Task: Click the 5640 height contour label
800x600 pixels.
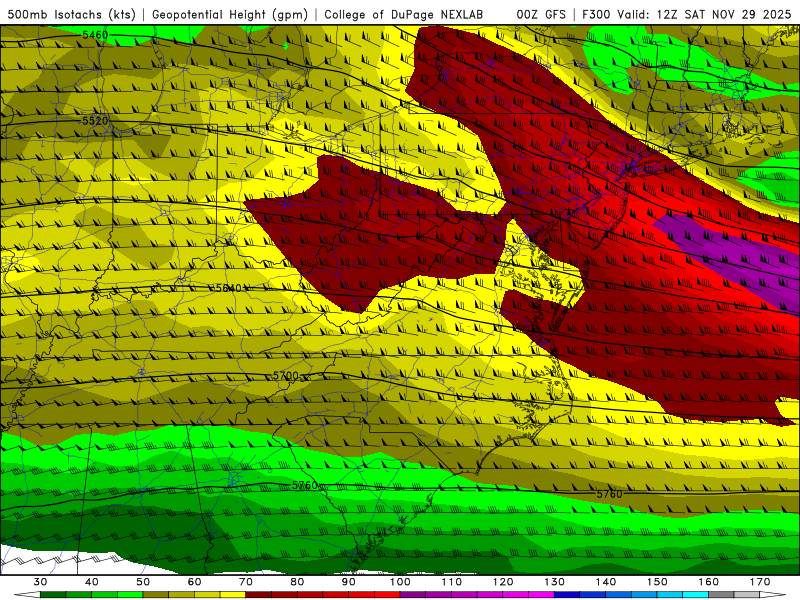Action: tap(228, 288)
